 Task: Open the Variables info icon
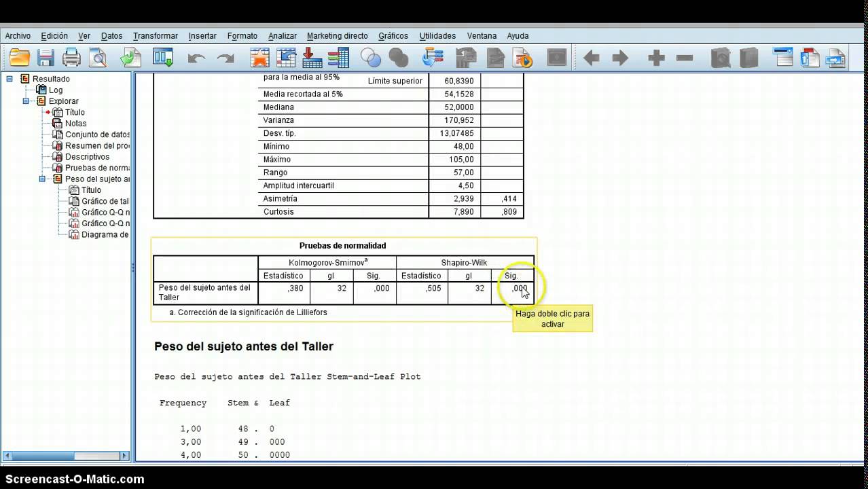click(x=338, y=58)
